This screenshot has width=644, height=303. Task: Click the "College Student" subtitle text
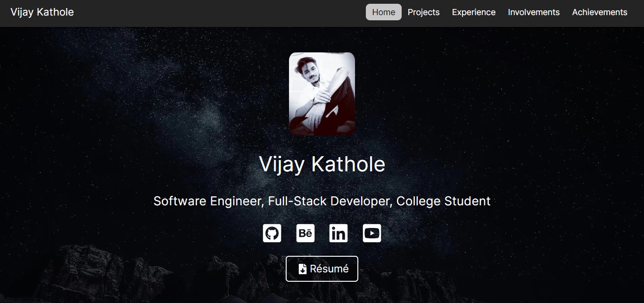click(x=443, y=201)
